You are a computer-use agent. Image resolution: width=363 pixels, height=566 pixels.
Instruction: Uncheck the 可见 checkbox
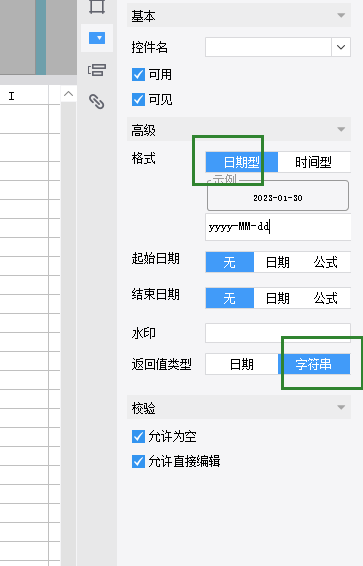tap(138, 99)
